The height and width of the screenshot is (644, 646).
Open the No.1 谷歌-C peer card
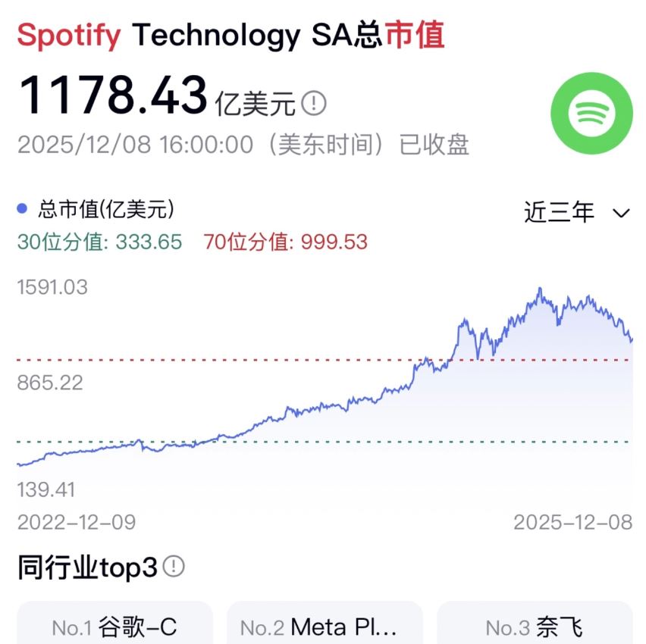click(114, 627)
